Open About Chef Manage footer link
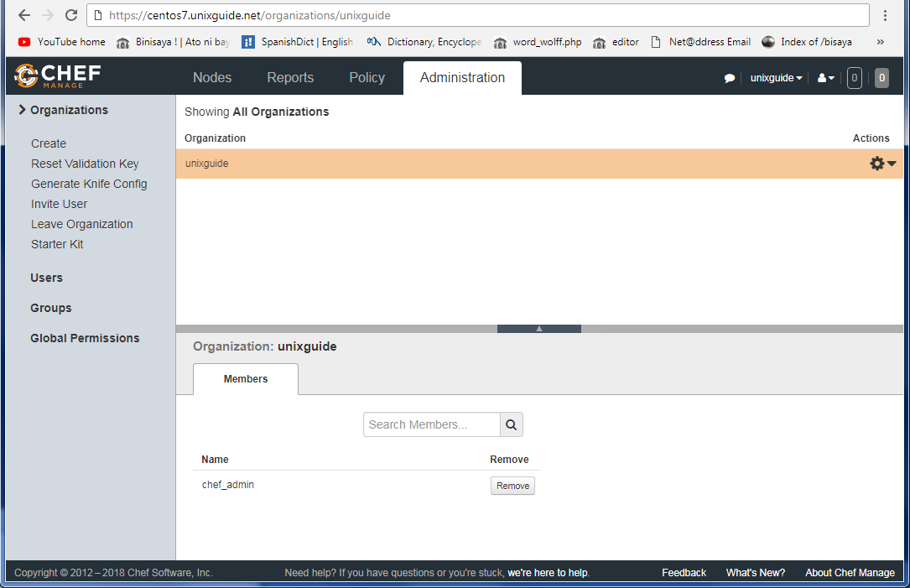910x588 pixels. [850, 573]
